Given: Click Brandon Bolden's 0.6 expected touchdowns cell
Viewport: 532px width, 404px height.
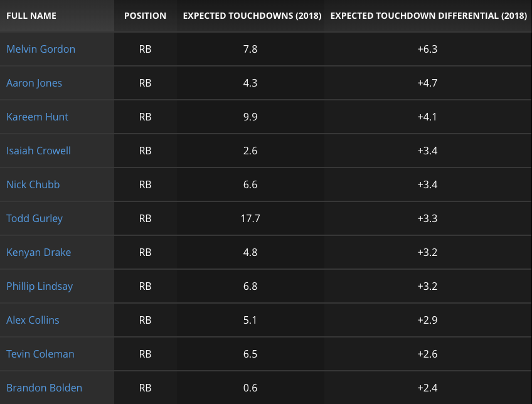Looking at the screenshot, I should (x=250, y=388).
